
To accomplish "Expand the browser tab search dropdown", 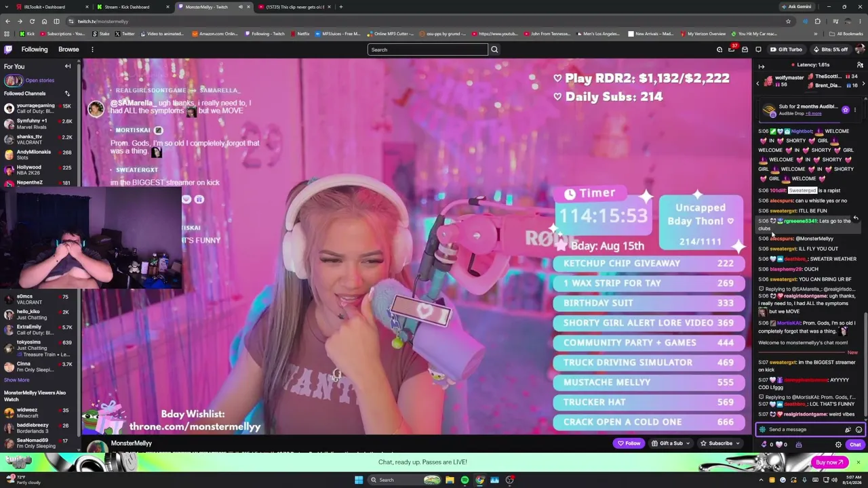I will click(x=7, y=7).
